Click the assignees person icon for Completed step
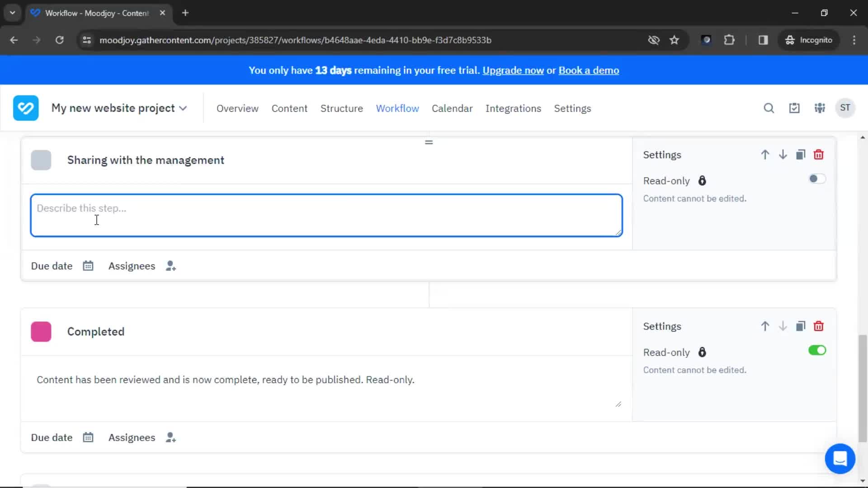868x488 pixels. tap(172, 437)
